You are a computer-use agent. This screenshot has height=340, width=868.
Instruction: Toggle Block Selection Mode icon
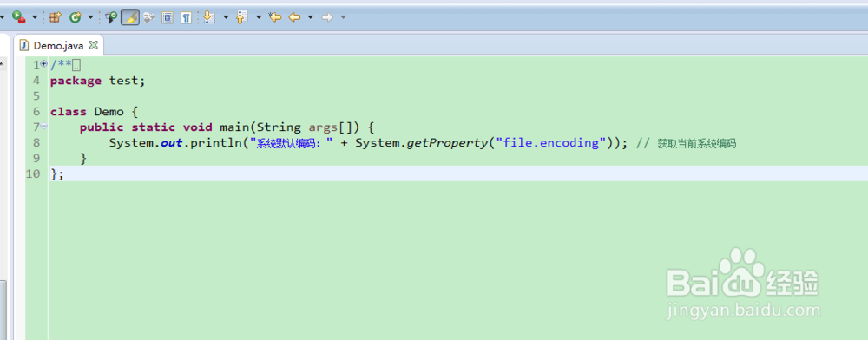(168, 17)
